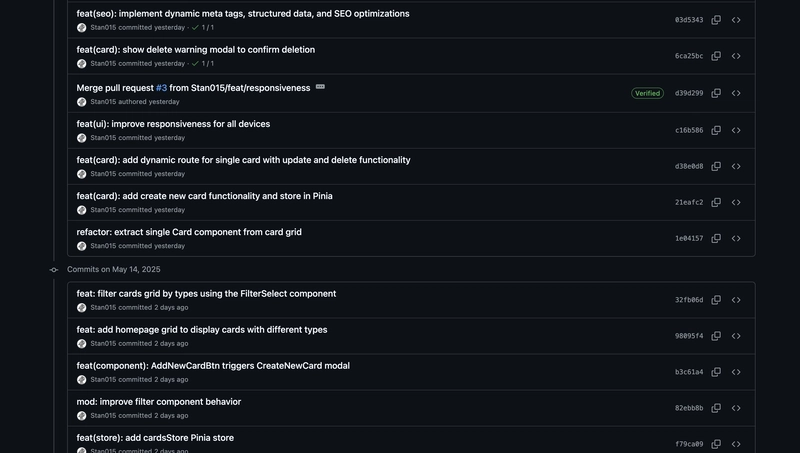Copy full SHA for commit d39d299
The height and width of the screenshot is (453, 800).
click(x=716, y=93)
